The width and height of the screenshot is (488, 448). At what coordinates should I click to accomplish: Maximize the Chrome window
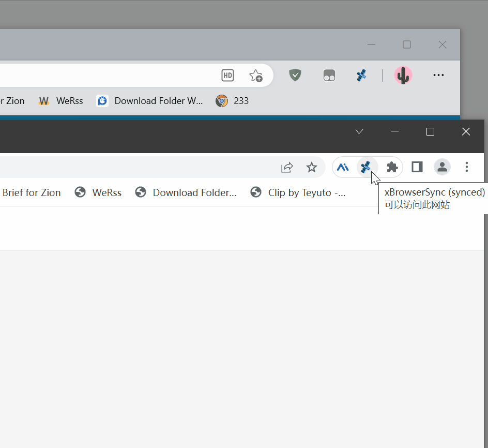(x=430, y=132)
